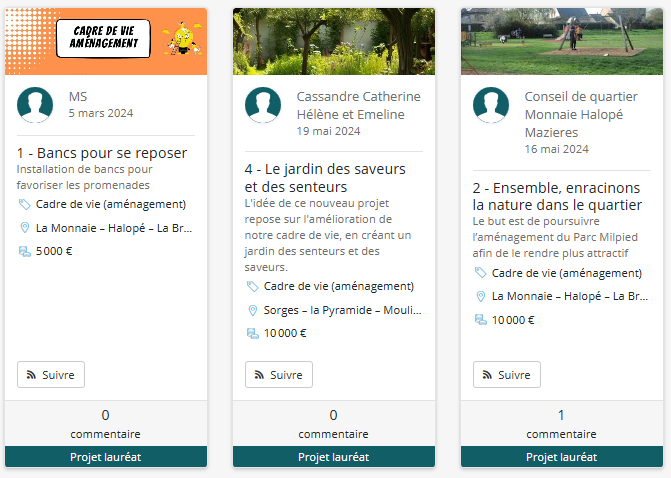Click the date 16 mai 2024
This screenshot has height=478, width=671.
point(557,149)
